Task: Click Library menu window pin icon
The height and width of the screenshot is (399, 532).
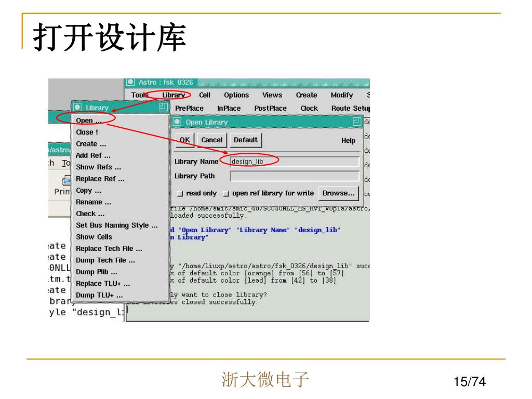Action: click(x=164, y=107)
